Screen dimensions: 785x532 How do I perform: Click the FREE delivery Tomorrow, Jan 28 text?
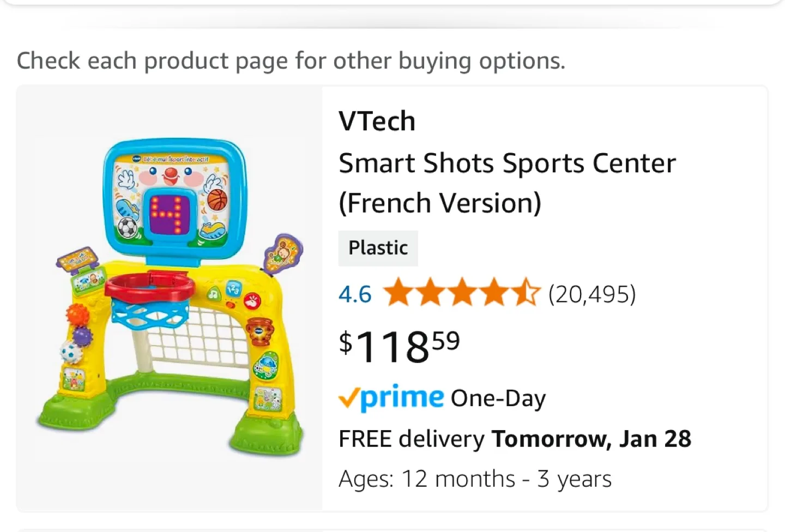coord(515,438)
